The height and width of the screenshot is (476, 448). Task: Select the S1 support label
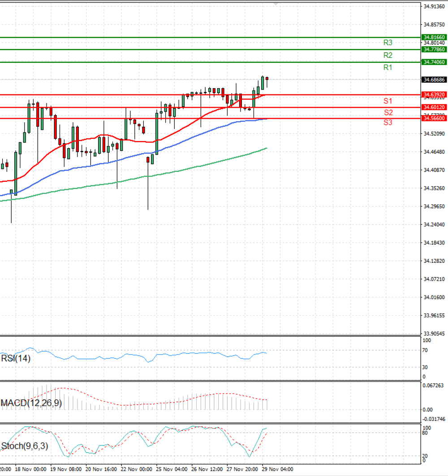click(x=388, y=101)
